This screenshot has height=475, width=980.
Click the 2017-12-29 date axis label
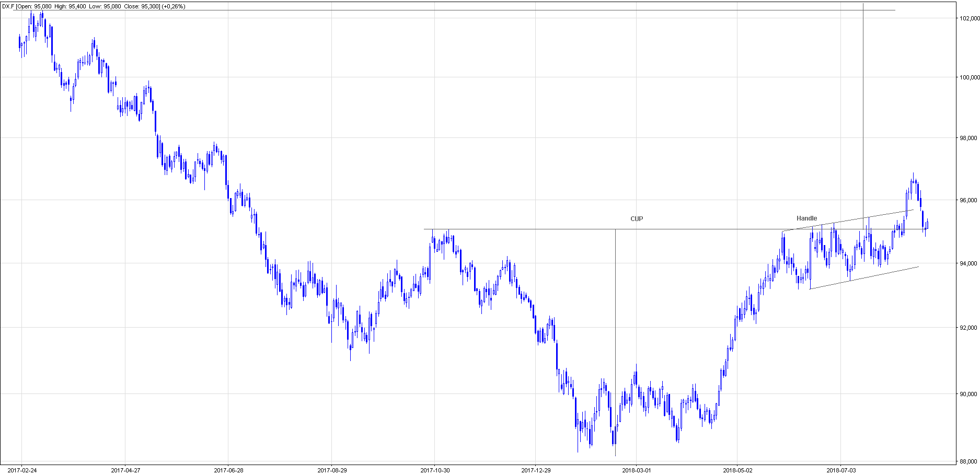536,470
